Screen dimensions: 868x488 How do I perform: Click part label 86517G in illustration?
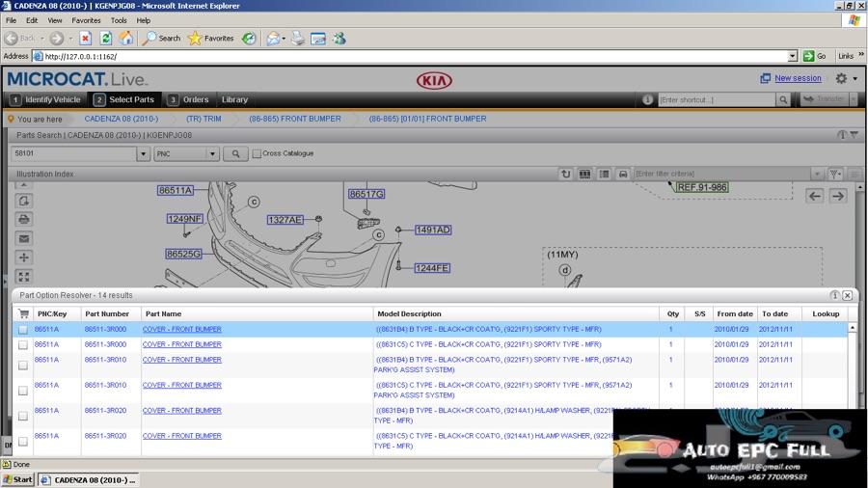tap(366, 194)
